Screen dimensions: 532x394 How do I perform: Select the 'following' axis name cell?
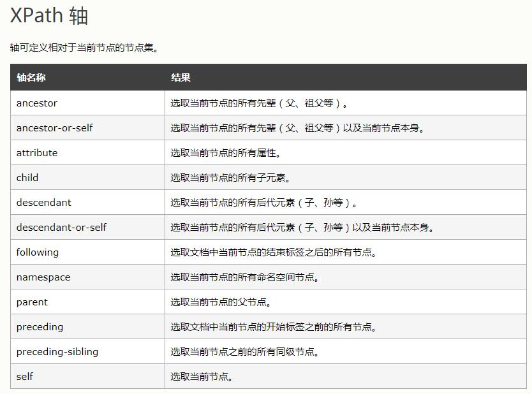[87, 252]
